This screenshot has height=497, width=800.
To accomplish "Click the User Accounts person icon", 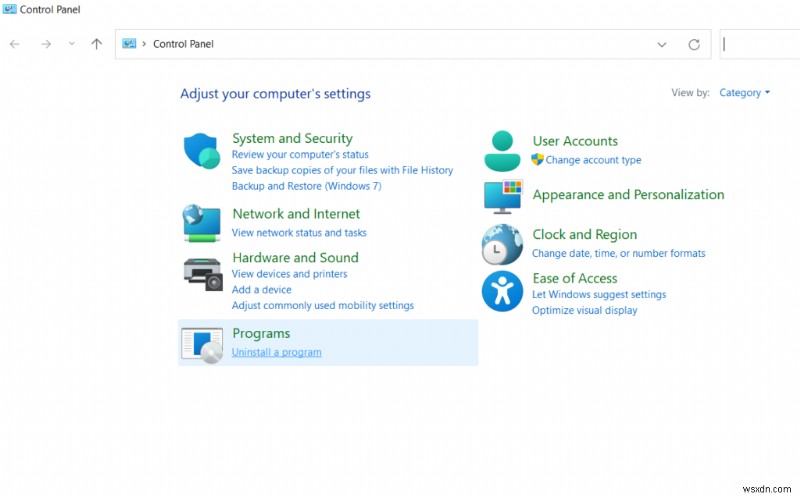I will [x=503, y=151].
